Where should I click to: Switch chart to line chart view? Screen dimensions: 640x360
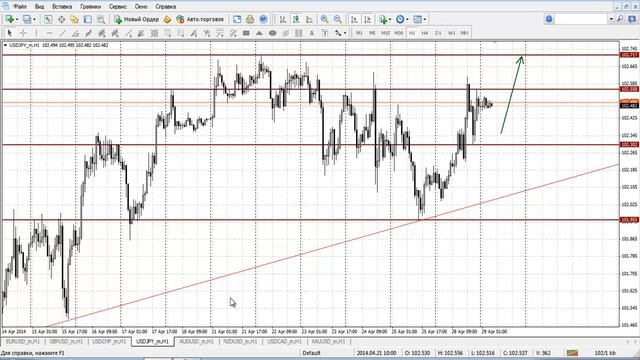(309, 19)
